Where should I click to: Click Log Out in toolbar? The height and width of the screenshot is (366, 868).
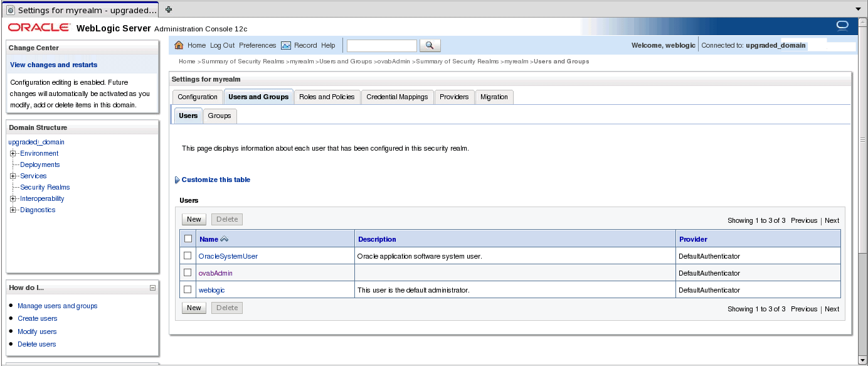coord(222,45)
